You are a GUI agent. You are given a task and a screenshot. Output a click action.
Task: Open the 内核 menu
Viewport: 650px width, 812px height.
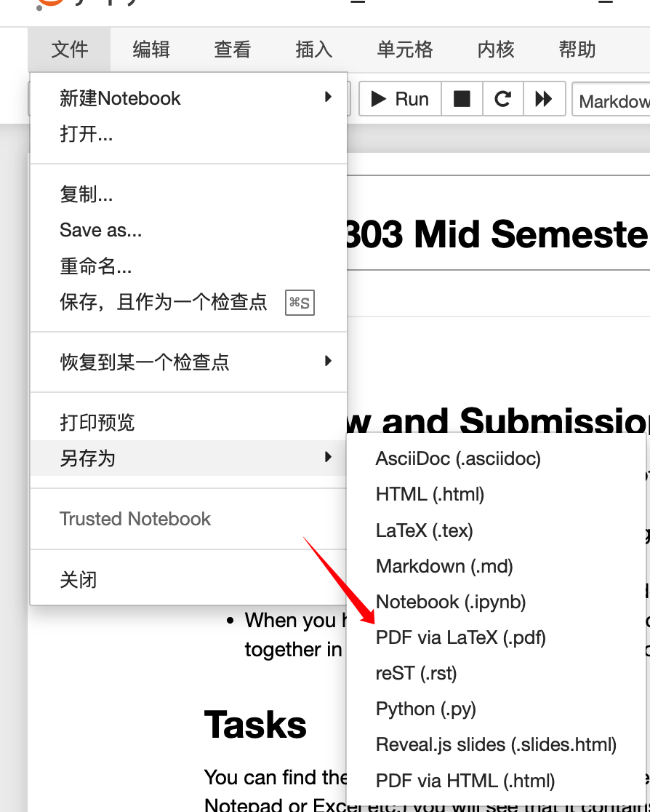(x=496, y=49)
